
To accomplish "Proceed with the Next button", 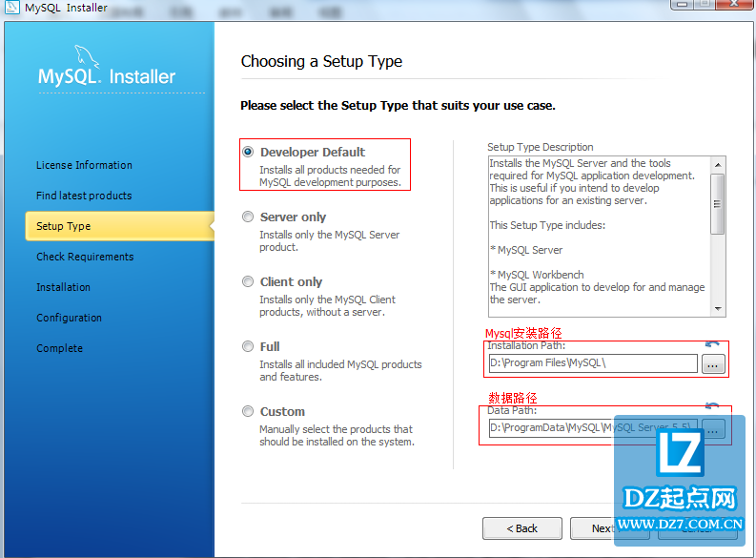I will click(x=610, y=528).
